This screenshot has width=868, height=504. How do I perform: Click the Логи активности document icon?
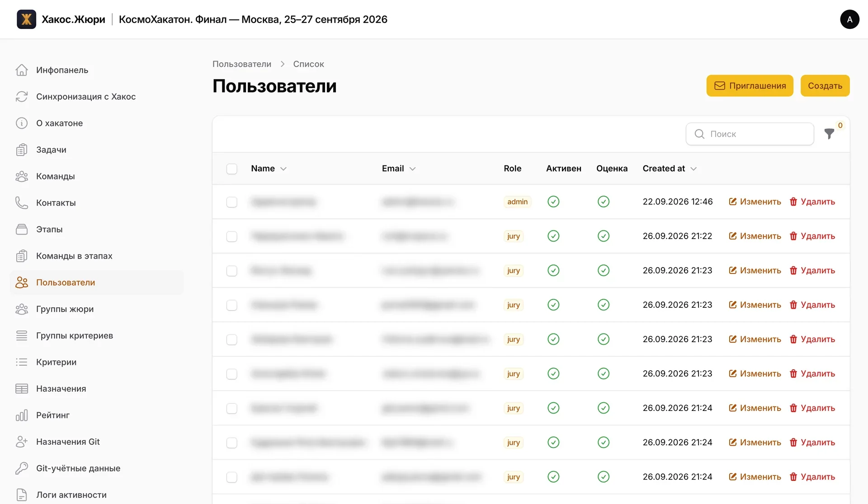coord(22,495)
